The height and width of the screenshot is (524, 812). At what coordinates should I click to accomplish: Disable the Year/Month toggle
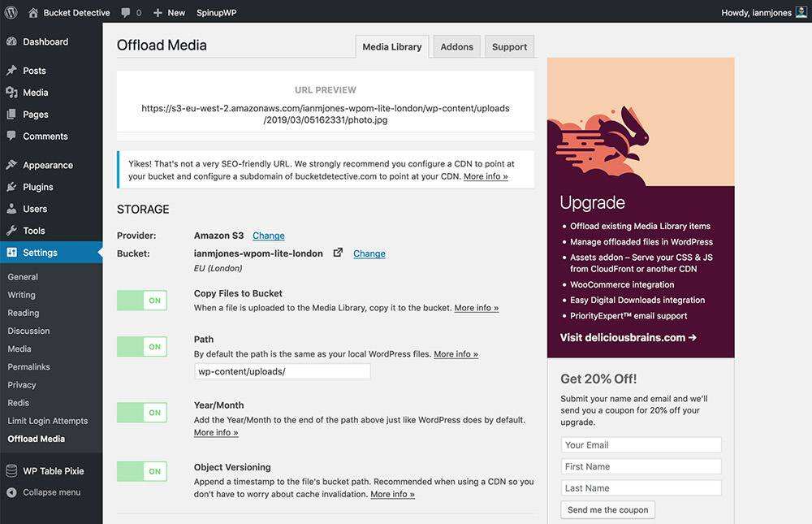[142, 413]
